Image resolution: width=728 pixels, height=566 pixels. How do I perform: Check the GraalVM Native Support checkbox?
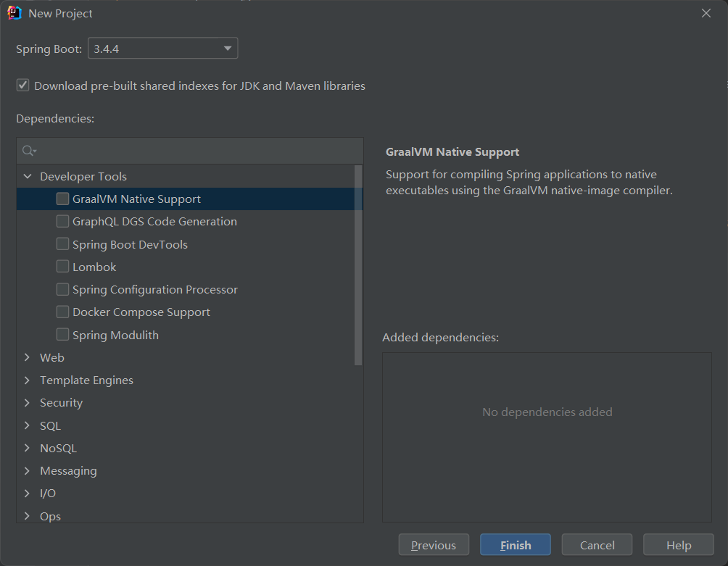pyautogui.click(x=62, y=199)
